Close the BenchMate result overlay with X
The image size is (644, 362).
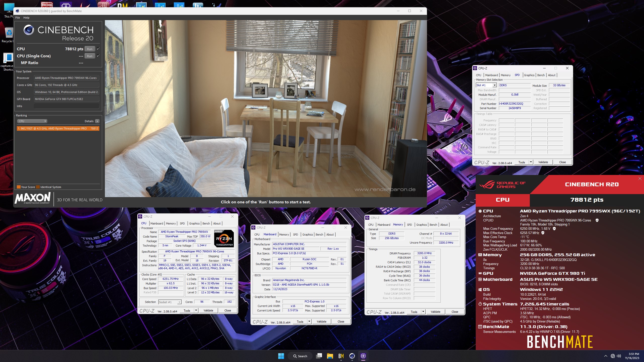640,178
